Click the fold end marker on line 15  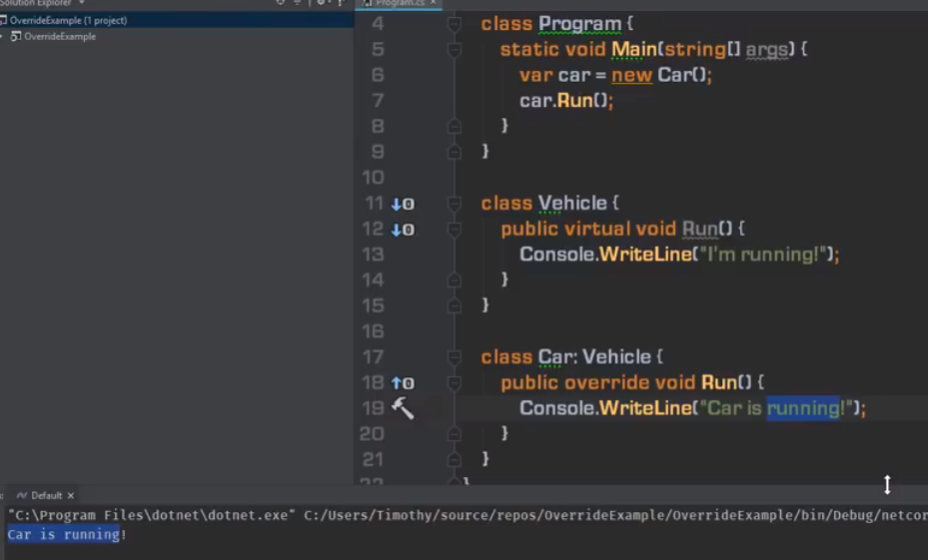454,305
